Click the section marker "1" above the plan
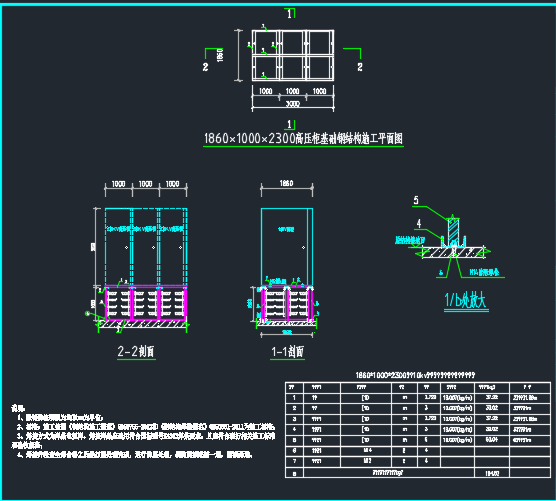 click(289, 14)
